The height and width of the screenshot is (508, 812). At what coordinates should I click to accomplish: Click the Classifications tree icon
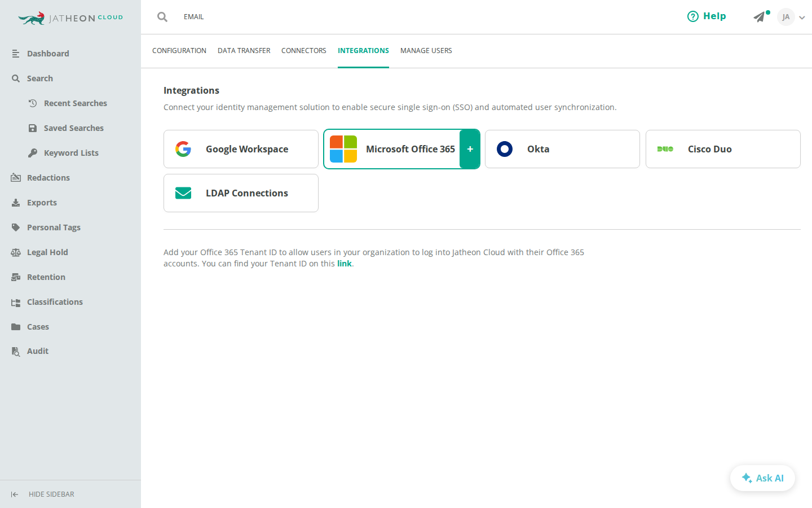click(x=16, y=302)
